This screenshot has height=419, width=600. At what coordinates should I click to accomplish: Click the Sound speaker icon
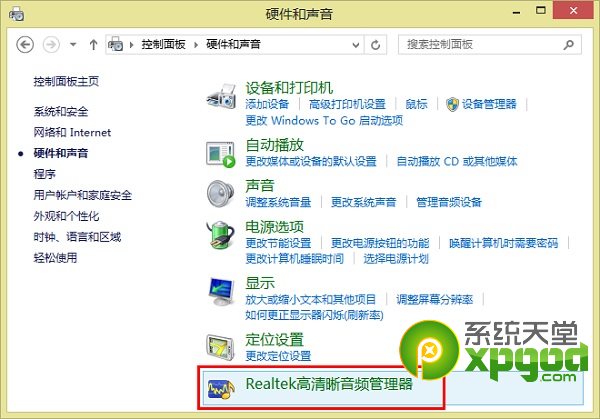tap(220, 192)
